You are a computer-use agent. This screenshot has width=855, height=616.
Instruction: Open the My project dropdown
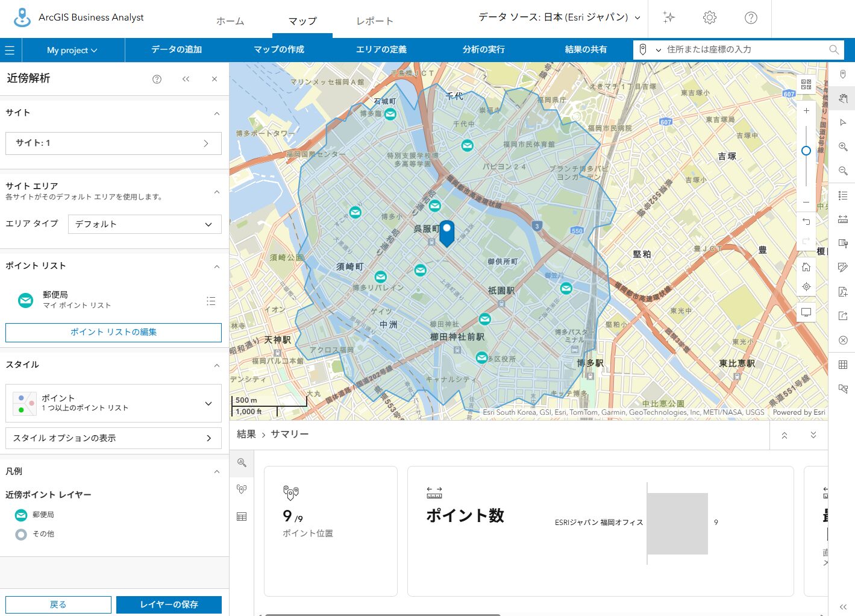[x=72, y=50]
